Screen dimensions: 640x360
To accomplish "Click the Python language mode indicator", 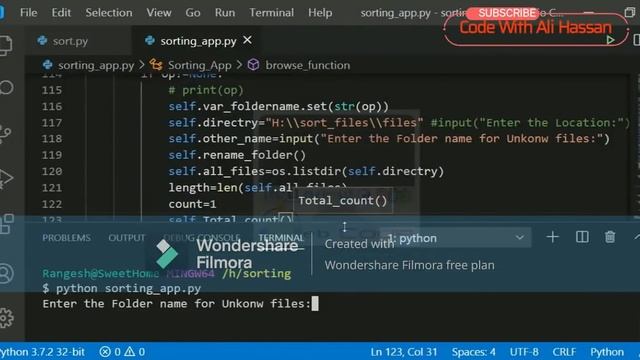I will pyautogui.click(x=607, y=352).
